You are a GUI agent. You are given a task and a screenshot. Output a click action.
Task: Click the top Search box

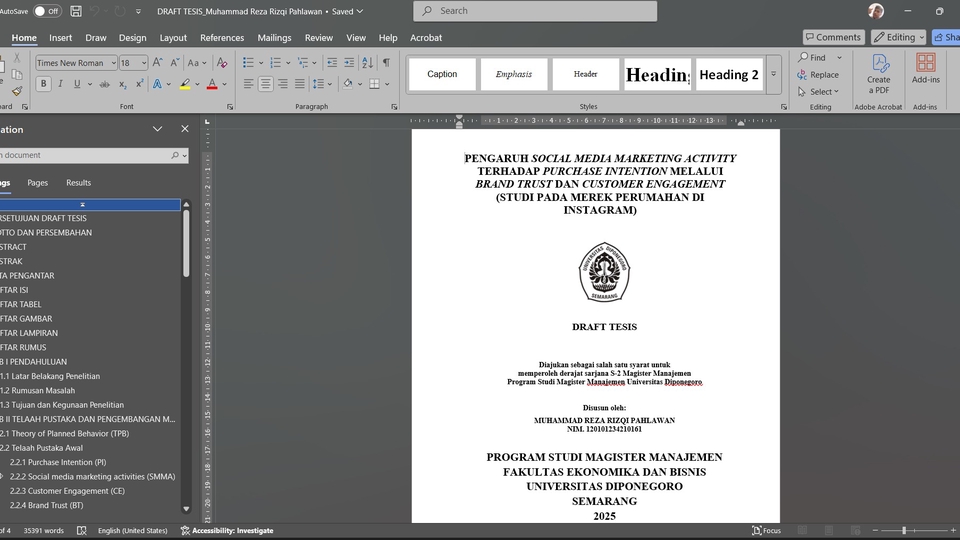(x=535, y=11)
